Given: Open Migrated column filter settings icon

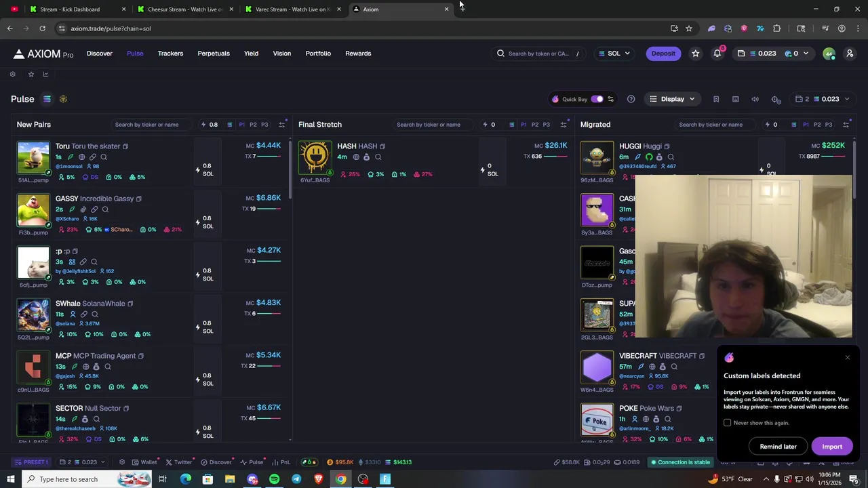Looking at the screenshot, I should tap(846, 125).
